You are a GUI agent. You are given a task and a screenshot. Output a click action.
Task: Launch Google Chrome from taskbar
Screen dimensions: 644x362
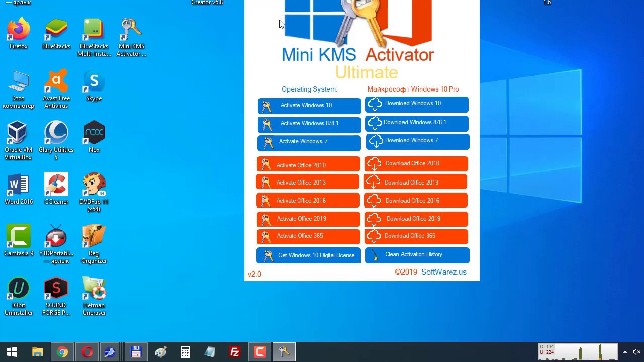(x=62, y=352)
